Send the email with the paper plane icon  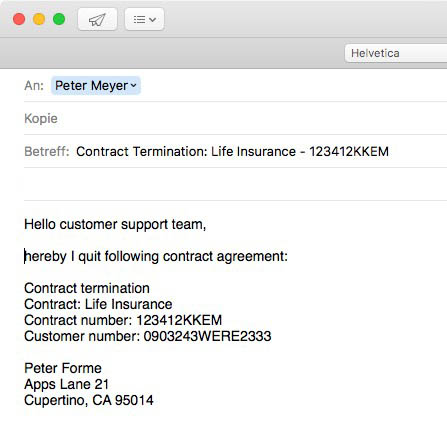click(x=97, y=19)
